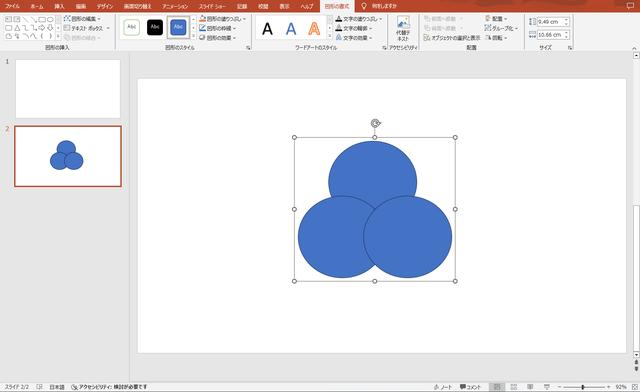Screen dimensions: 640x392
Task: Apply the white outlined Abc shape style
Action: click(131, 27)
